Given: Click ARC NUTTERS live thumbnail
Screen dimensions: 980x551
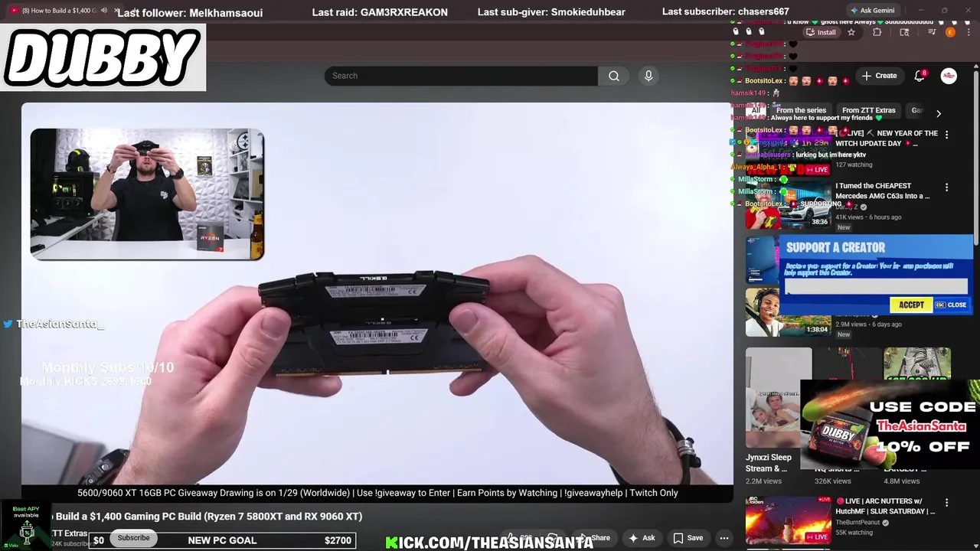Looking at the screenshot, I should 789,520.
